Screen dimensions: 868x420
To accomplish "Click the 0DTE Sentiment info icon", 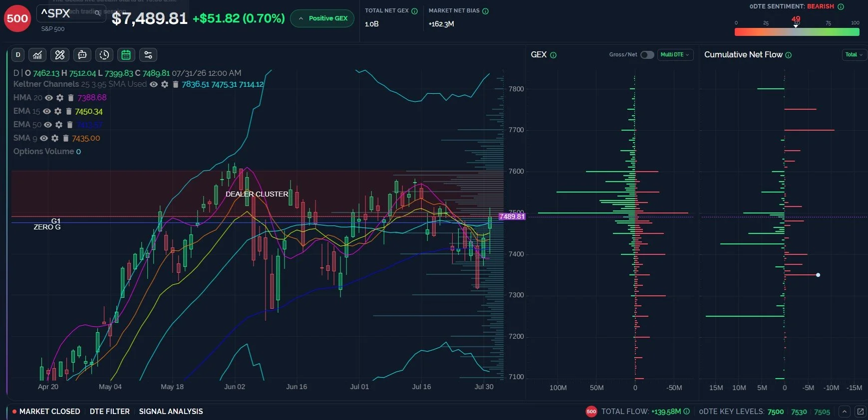I will (841, 6).
